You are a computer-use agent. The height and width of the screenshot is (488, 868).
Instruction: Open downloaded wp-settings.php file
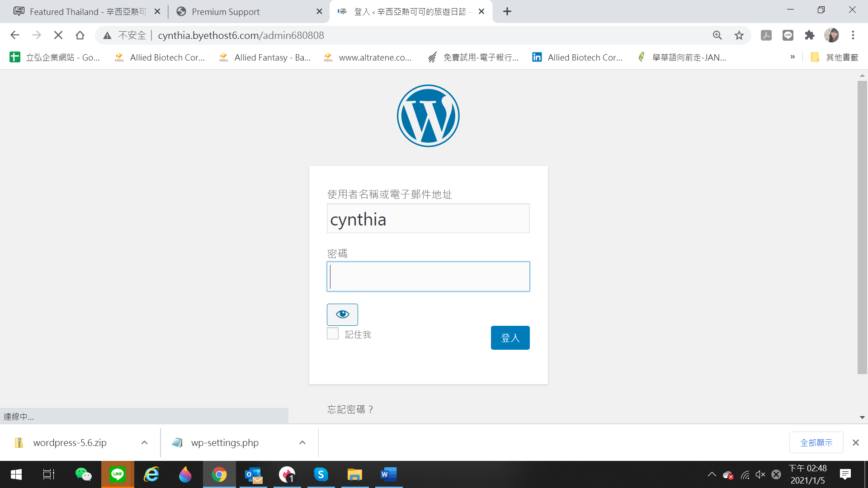point(225,443)
